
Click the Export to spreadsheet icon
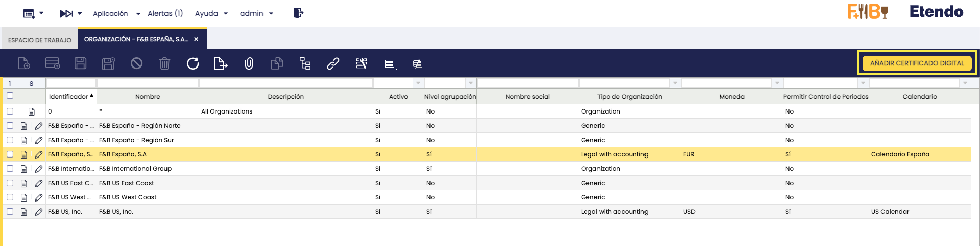[x=220, y=63]
